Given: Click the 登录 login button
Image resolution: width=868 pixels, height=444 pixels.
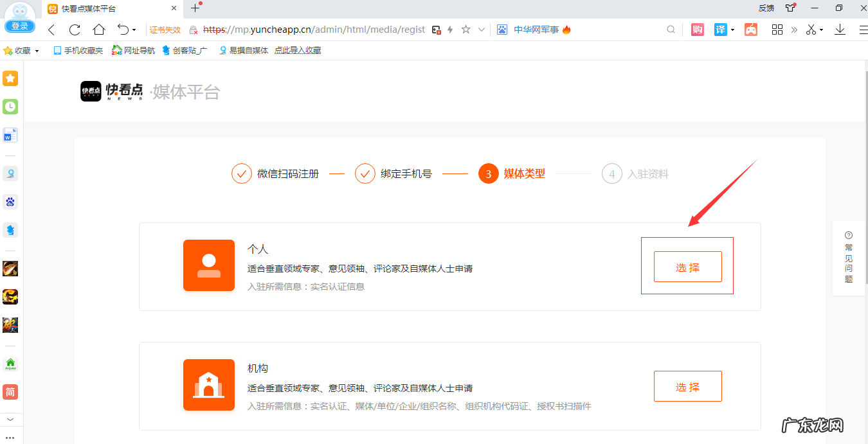Looking at the screenshot, I should [x=20, y=26].
